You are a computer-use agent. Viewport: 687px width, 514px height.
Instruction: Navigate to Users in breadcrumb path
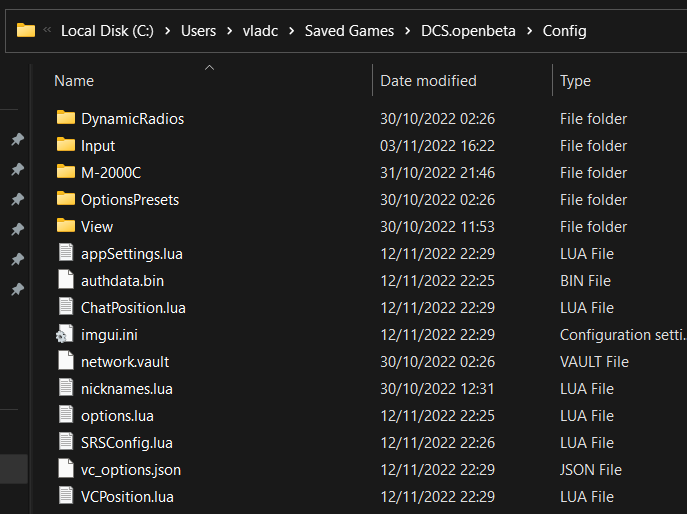(x=198, y=31)
